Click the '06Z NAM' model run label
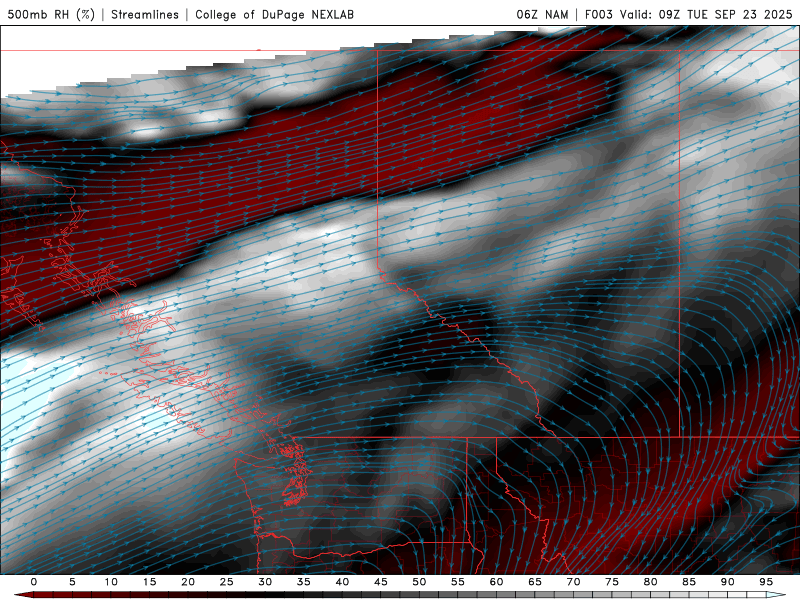This screenshot has height=600, width=800. point(542,14)
